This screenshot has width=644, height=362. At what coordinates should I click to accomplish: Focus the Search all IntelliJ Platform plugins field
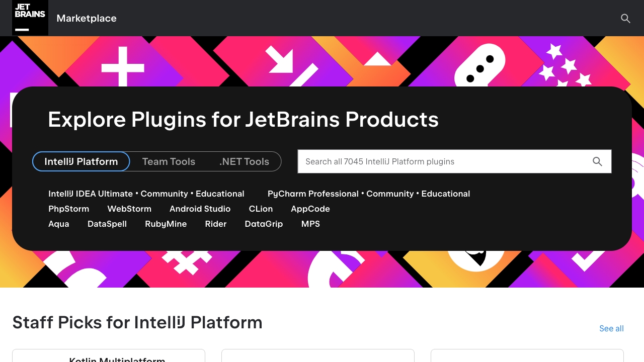[x=454, y=161]
